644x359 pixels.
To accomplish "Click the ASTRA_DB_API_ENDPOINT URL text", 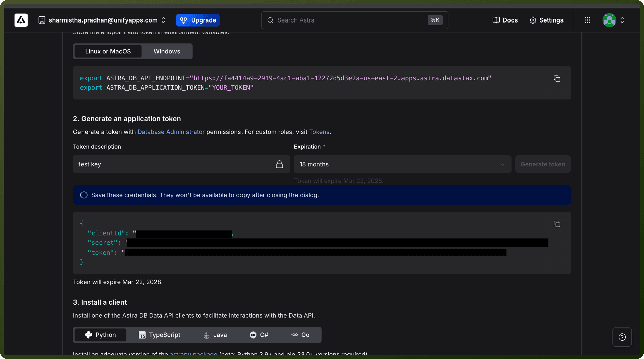I will click(340, 78).
